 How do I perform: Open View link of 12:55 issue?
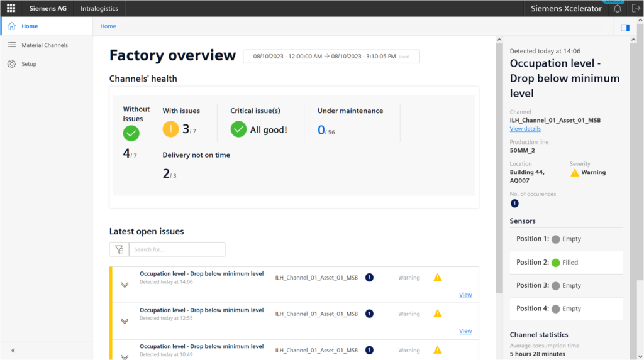pyautogui.click(x=465, y=331)
